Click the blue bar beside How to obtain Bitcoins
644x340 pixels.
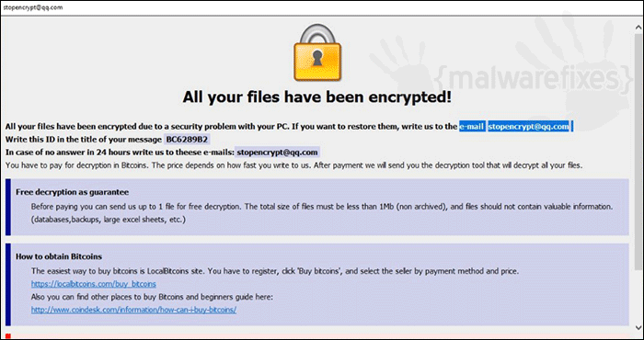pyautogui.click(x=8, y=285)
